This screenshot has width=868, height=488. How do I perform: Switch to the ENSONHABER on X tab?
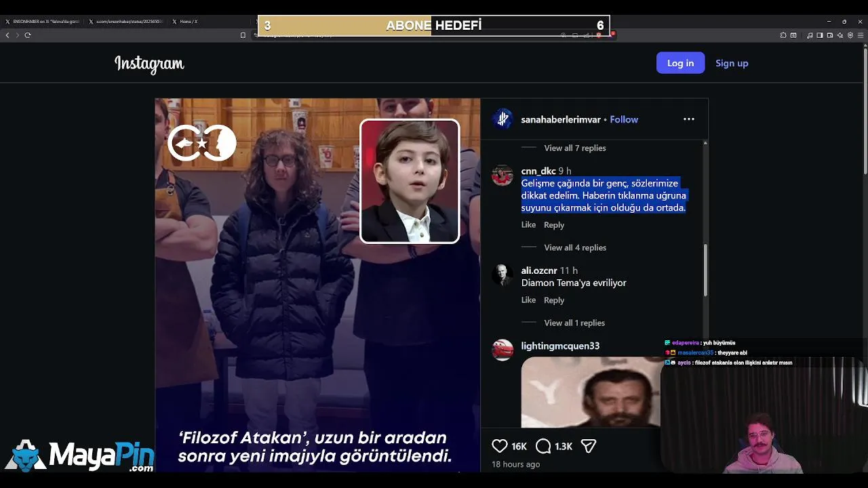pos(43,22)
